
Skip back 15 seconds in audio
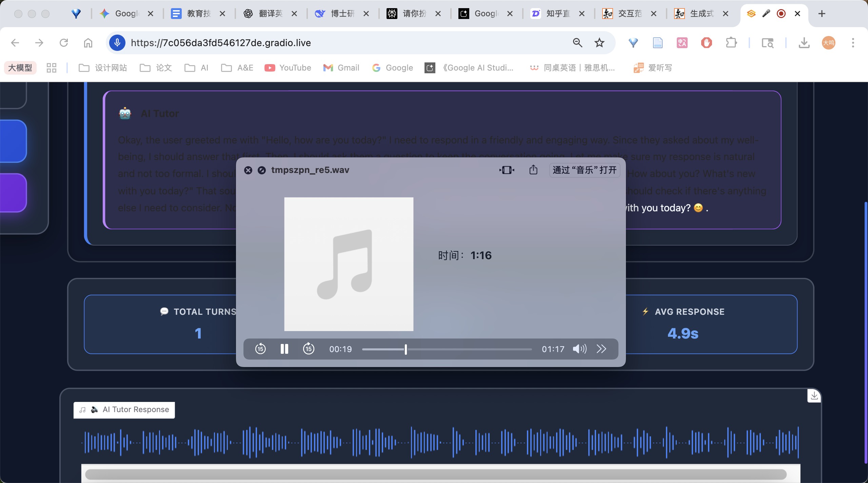260,349
